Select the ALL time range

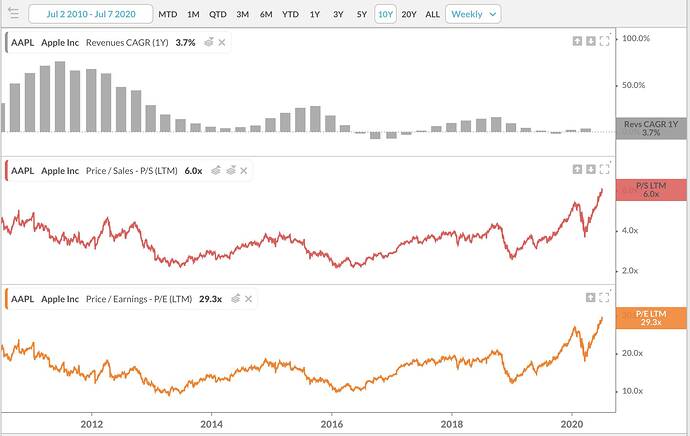pyautogui.click(x=433, y=14)
